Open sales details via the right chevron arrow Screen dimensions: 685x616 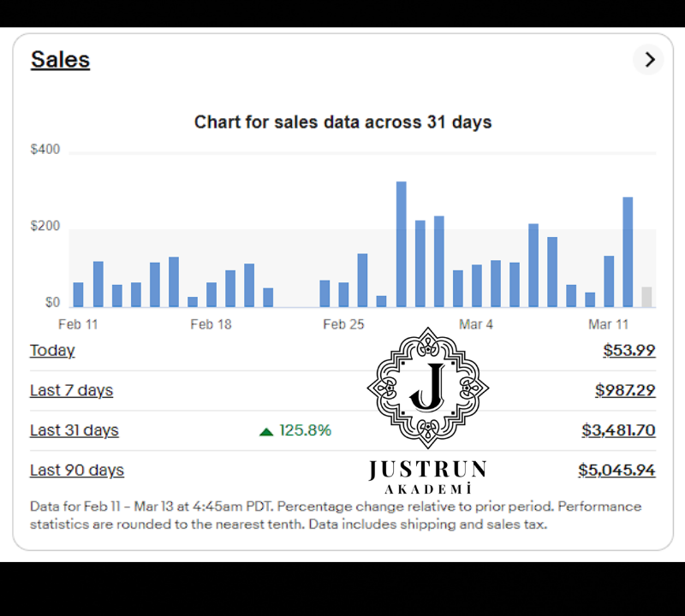[x=648, y=60]
